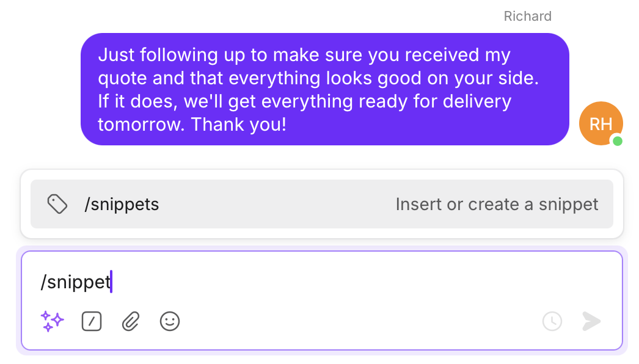Open the emoji picker
Viewport: 639px width, 364px height.
click(x=170, y=321)
